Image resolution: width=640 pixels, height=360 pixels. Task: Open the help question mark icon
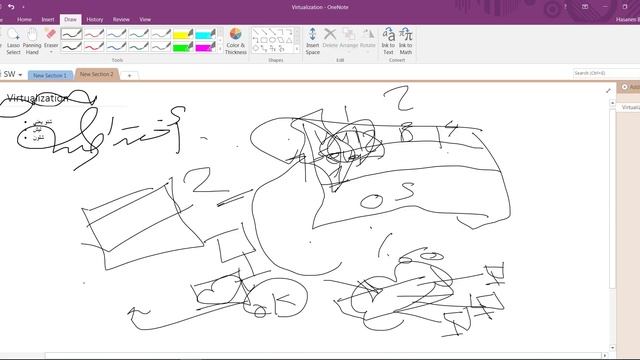coord(565,7)
